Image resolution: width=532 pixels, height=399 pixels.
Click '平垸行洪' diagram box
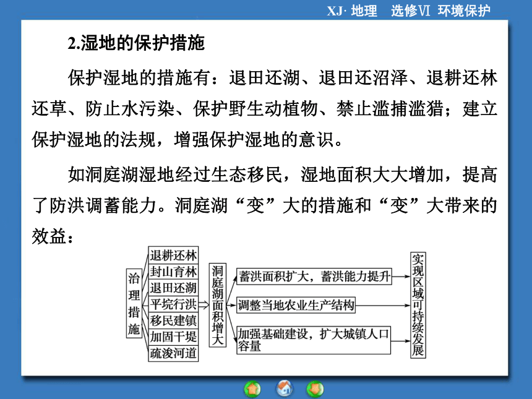(x=173, y=304)
